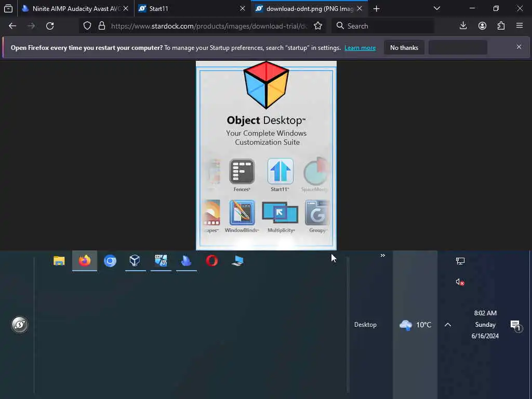
Task: Open the Start11 start button
Action: (x=20, y=325)
